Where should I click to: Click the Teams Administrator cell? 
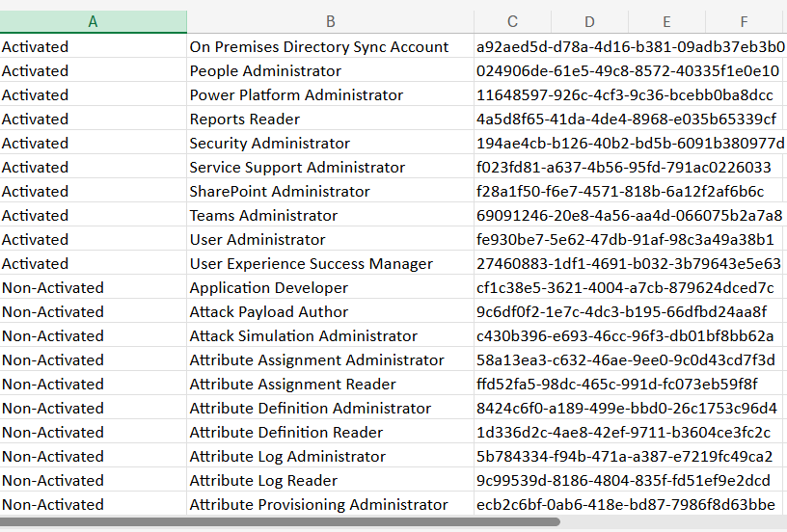pos(263,216)
